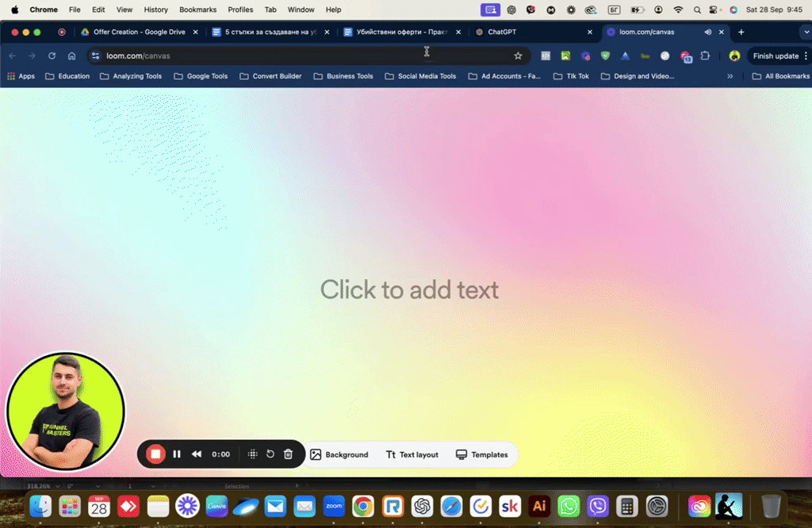Expand the Tik Tok bookmarks folder
The height and width of the screenshot is (528, 812).
[571, 76]
